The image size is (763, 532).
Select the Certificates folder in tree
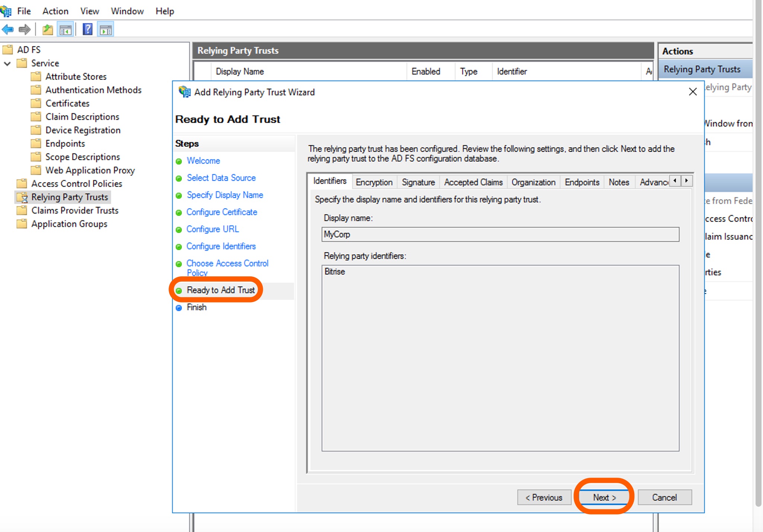pos(67,103)
